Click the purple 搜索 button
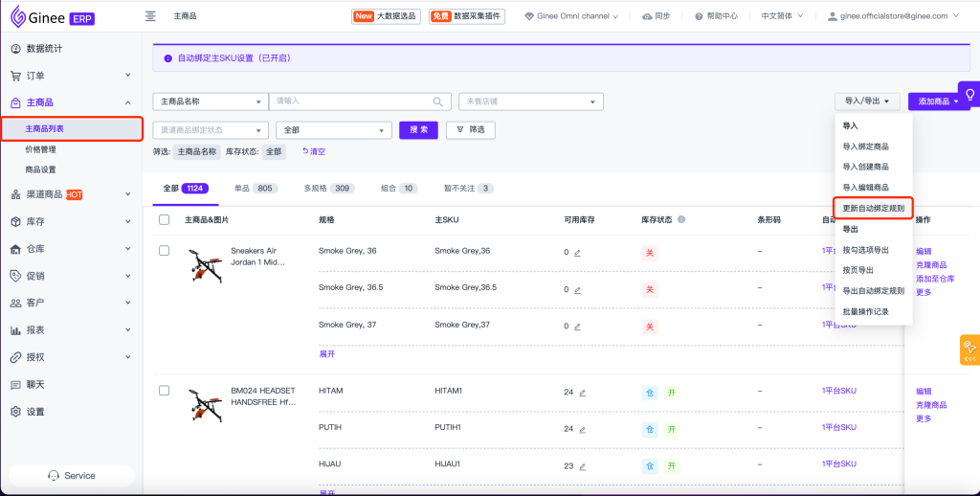This screenshot has width=980, height=496. click(418, 130)
